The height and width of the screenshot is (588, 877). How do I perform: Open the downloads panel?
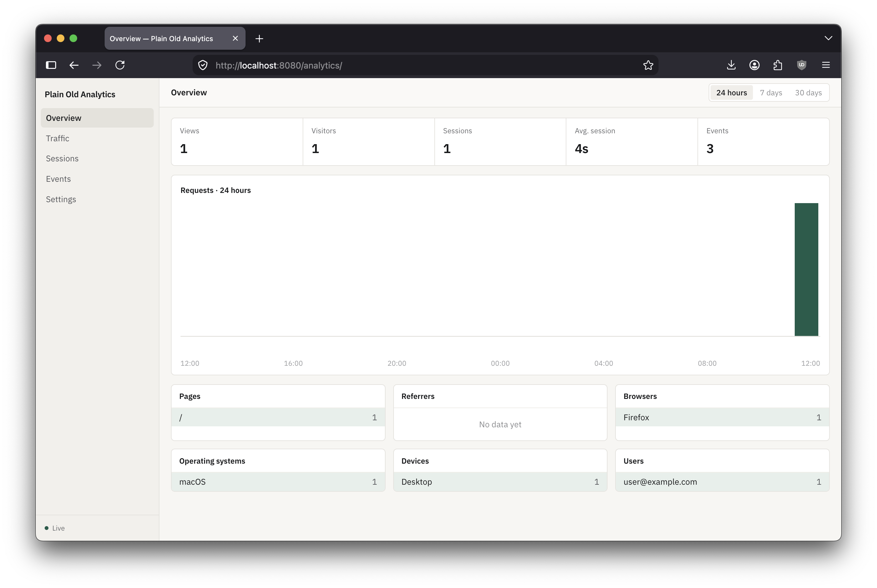[731, 65]
